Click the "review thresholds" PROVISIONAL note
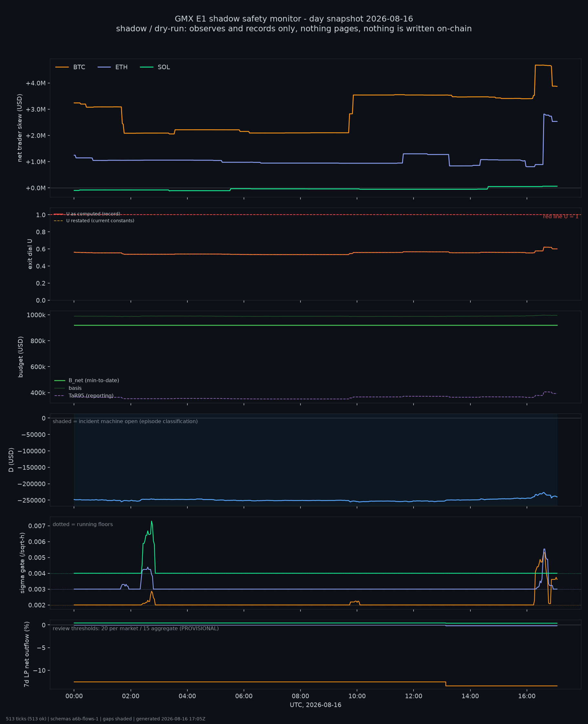588x724 pixels. coord(135,628)
